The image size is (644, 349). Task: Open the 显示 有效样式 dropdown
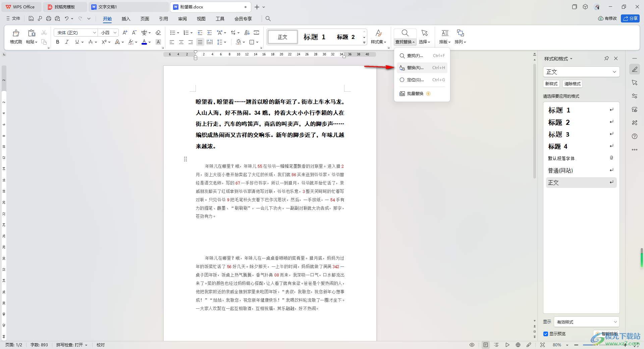point(587,322)
